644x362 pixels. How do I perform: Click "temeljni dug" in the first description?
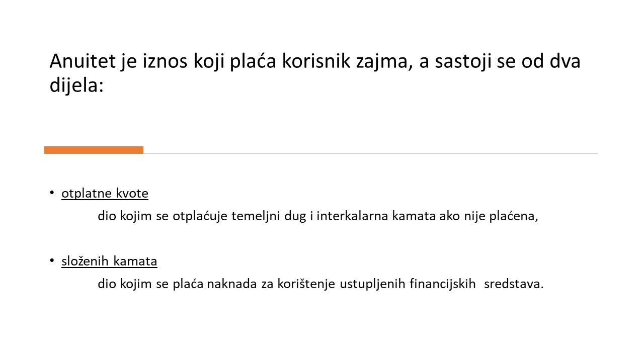pos(273,216)
